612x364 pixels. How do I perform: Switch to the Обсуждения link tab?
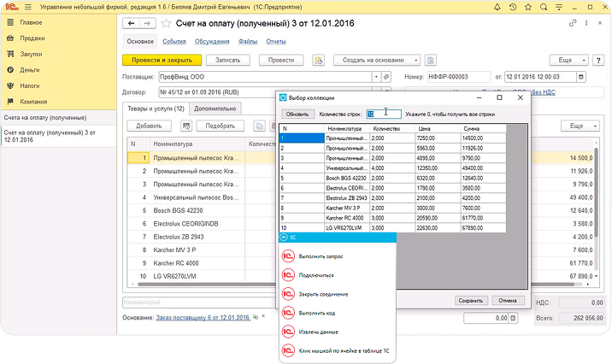pos(212,41)
